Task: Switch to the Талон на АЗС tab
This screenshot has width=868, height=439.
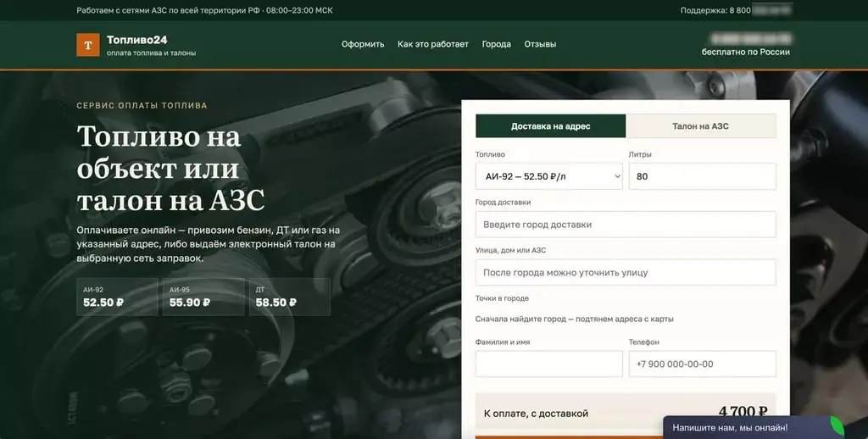Action: point(701,126)
